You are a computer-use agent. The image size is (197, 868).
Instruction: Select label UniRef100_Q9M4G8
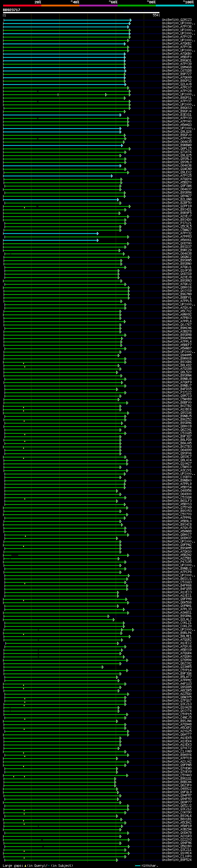(177, 67)
